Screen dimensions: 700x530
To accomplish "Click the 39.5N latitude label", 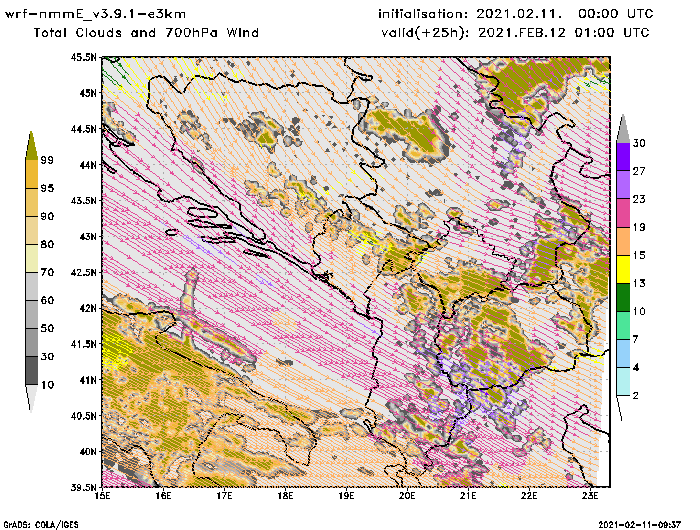I will 83,488.
